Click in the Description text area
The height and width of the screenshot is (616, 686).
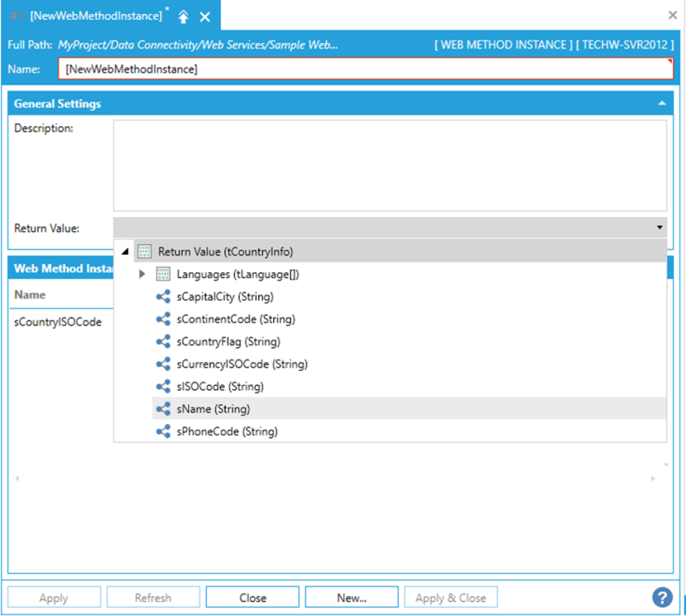tap(389, 165)
